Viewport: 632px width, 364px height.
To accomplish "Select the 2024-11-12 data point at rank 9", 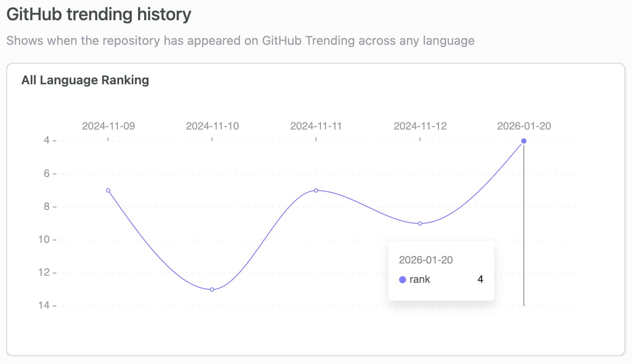I will click(420, 223).
